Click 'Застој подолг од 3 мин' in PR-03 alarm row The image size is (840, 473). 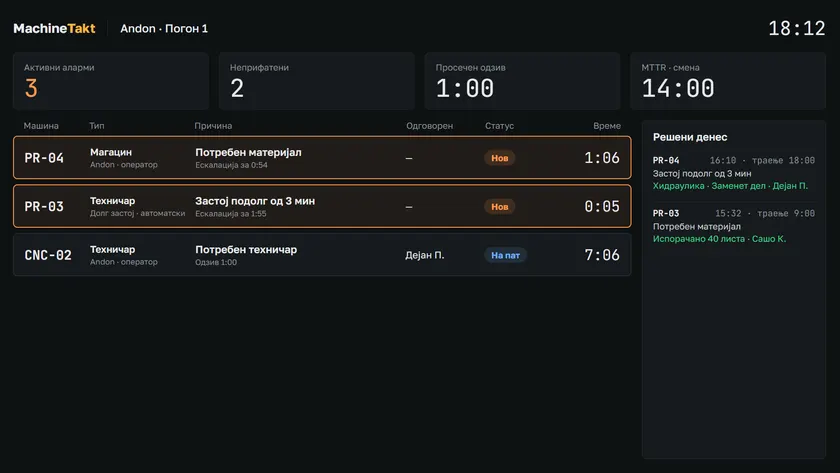click(255, 201)
